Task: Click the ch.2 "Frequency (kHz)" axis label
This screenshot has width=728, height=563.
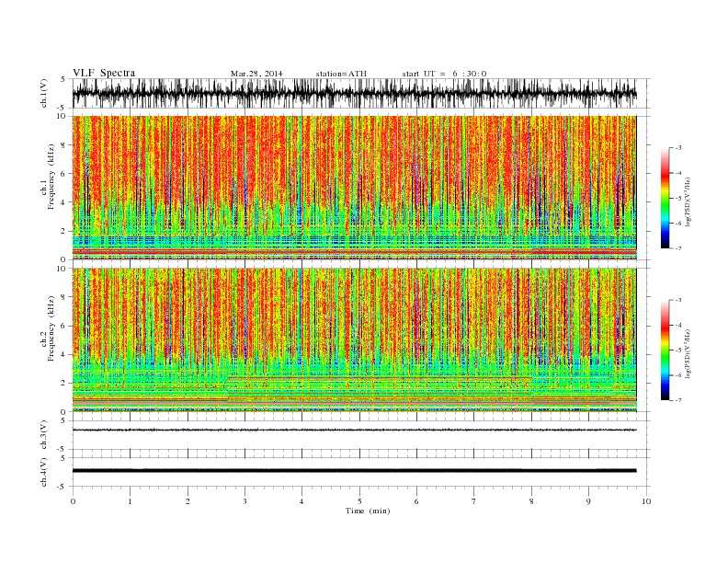Action: (x=51, y=327)
